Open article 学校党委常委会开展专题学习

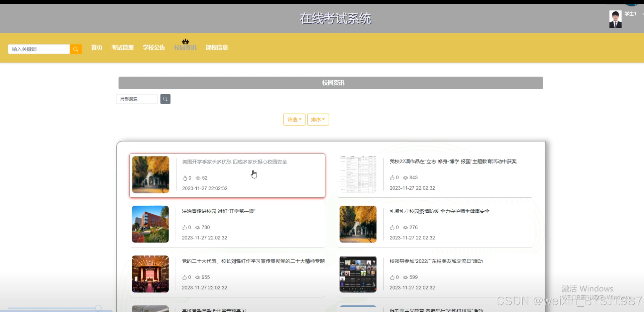click(x=214, y=310)
